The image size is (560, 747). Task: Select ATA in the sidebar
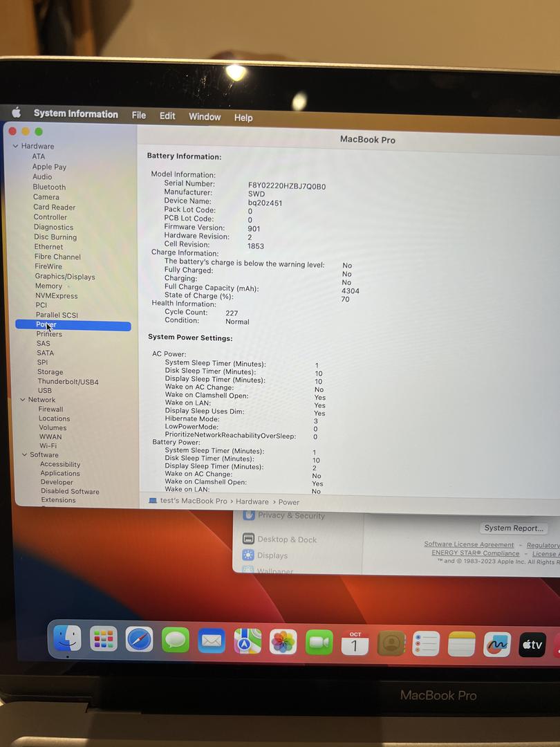pyautogui.click(x=39, y=156)
